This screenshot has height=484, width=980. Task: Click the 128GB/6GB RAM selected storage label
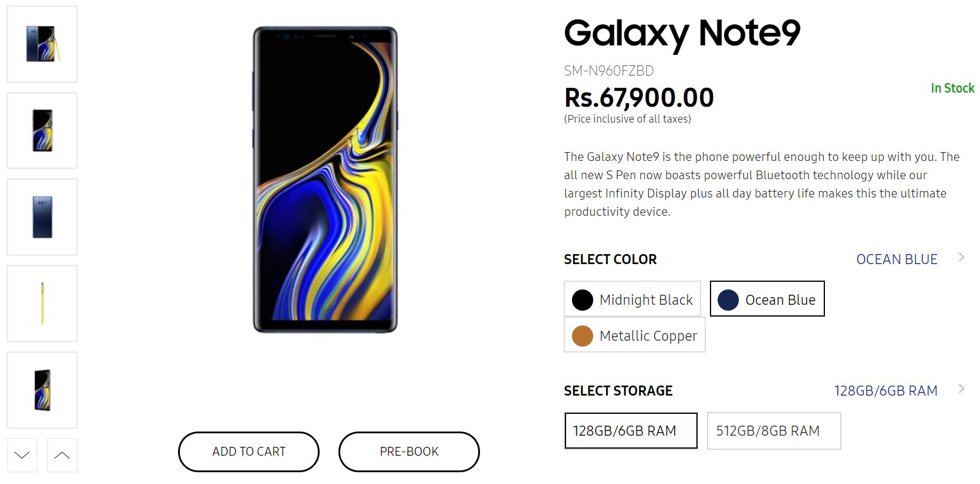[885, 391]
